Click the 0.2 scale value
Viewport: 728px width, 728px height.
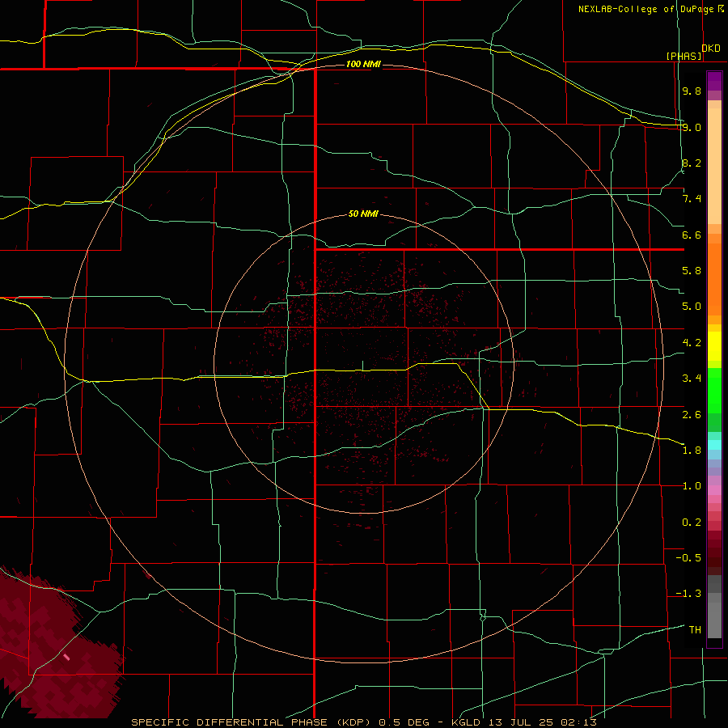click(x=692, y=523)
